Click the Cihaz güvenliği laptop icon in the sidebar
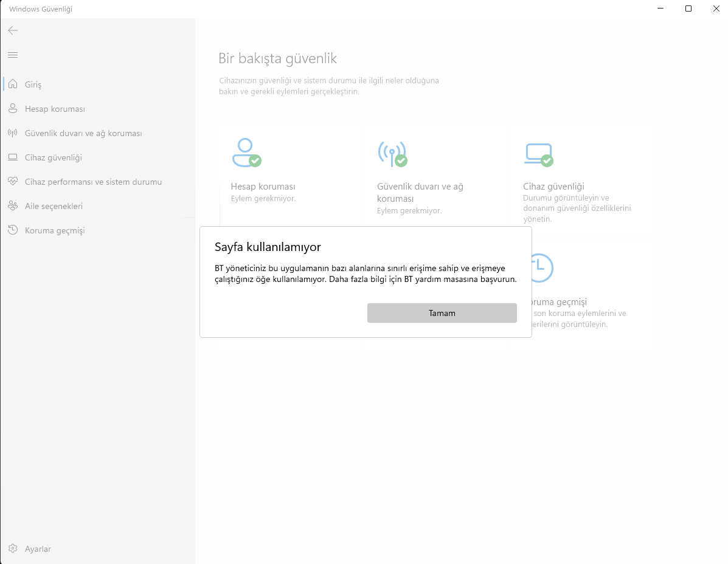This screenshot has height=564, width=728. [x=13, y=157]
